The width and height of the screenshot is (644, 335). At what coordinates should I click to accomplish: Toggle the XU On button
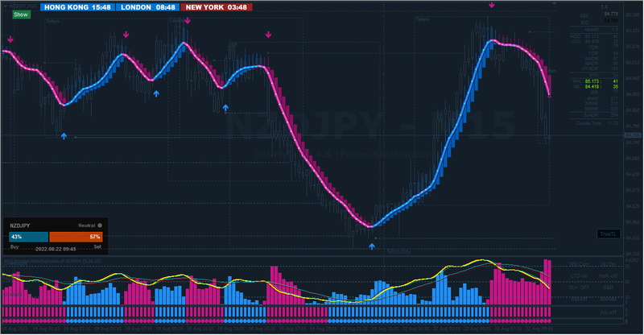pyautogui.click(x=608, y=264)
